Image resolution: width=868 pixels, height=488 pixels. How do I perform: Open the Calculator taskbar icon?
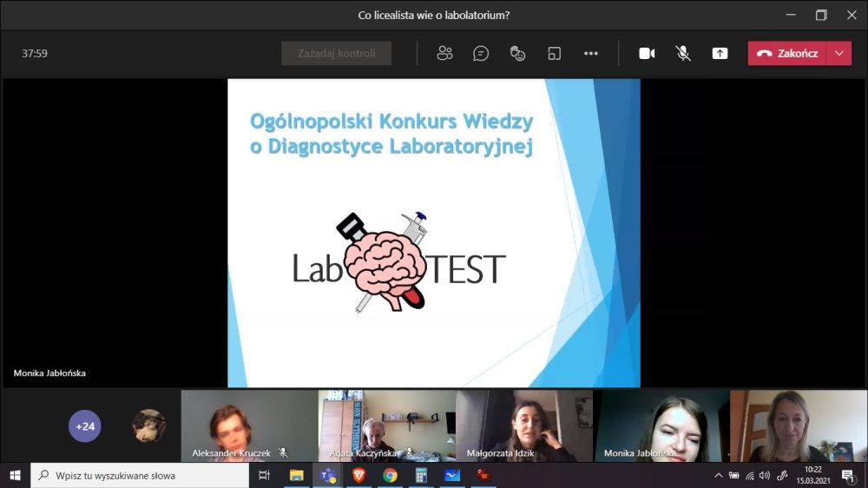point(421,475)
